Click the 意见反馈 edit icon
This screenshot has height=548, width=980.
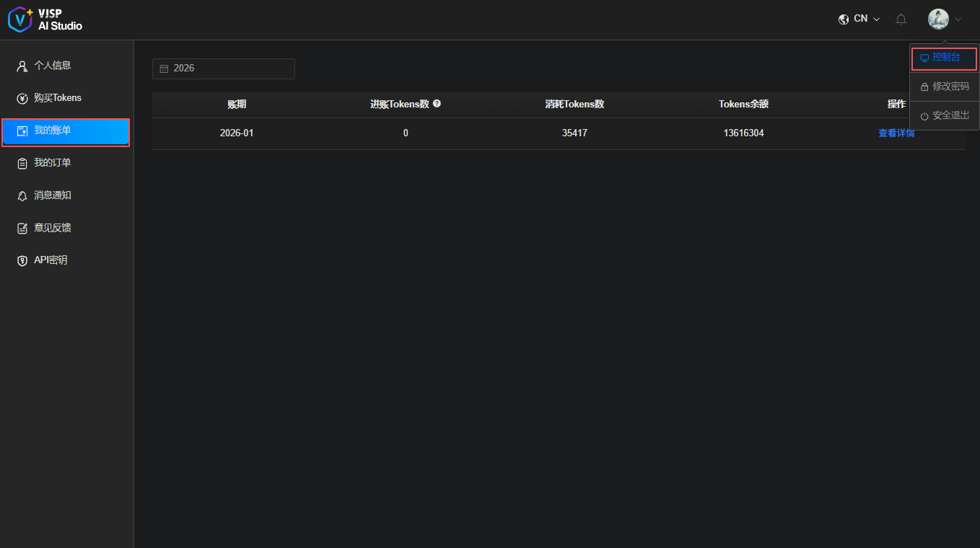22,228
